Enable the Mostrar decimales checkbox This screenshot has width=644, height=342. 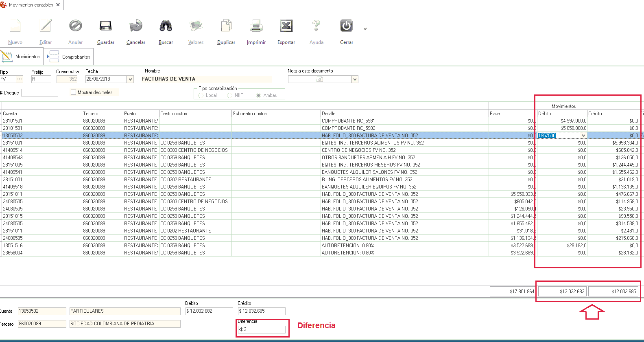74,92
